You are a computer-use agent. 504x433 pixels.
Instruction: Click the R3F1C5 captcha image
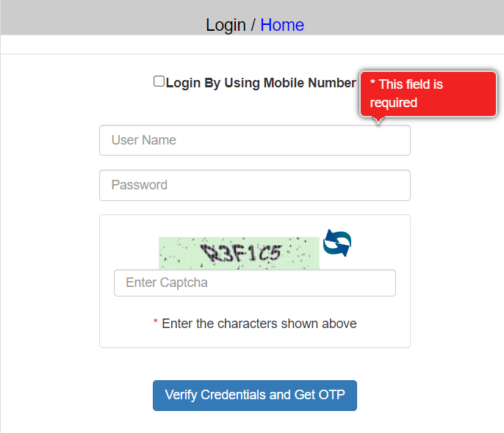click(240, 253)
